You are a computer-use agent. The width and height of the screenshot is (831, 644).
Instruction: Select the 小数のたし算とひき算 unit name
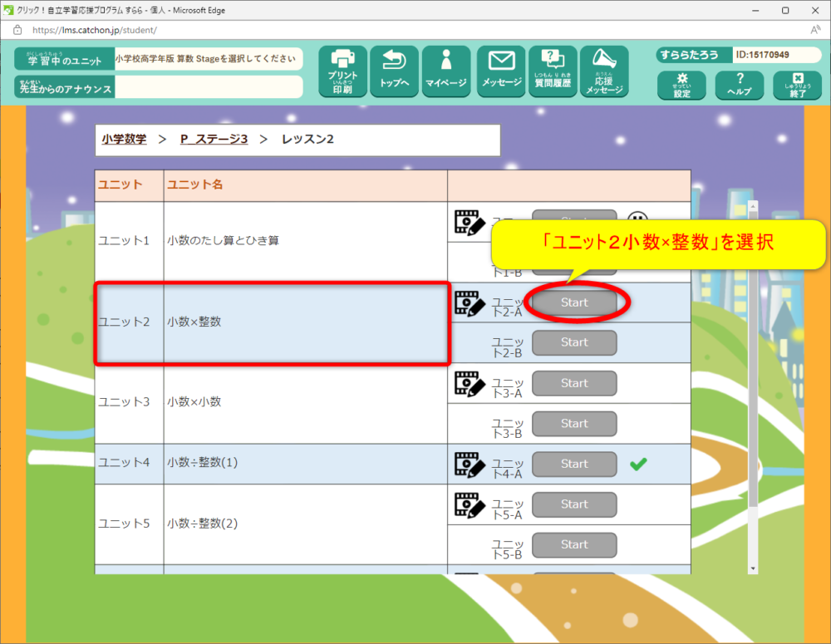(x=223, y=241)
